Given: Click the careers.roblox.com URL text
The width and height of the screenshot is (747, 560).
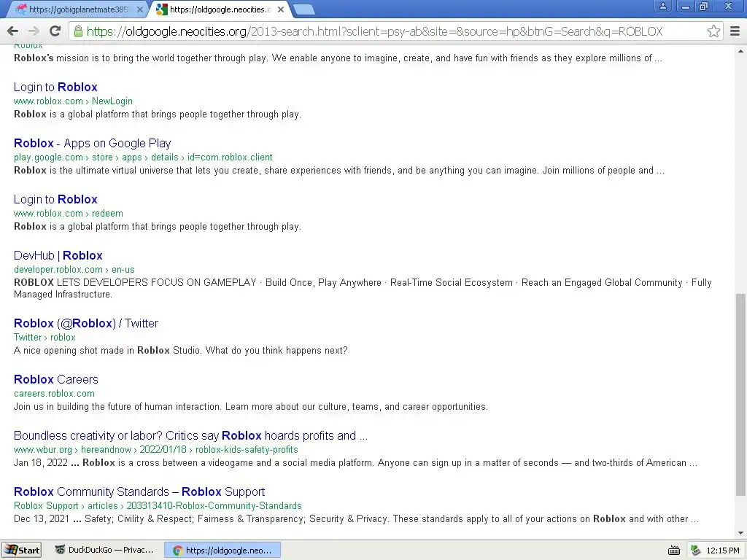Looking at the screenshot, I should [54, 393].
